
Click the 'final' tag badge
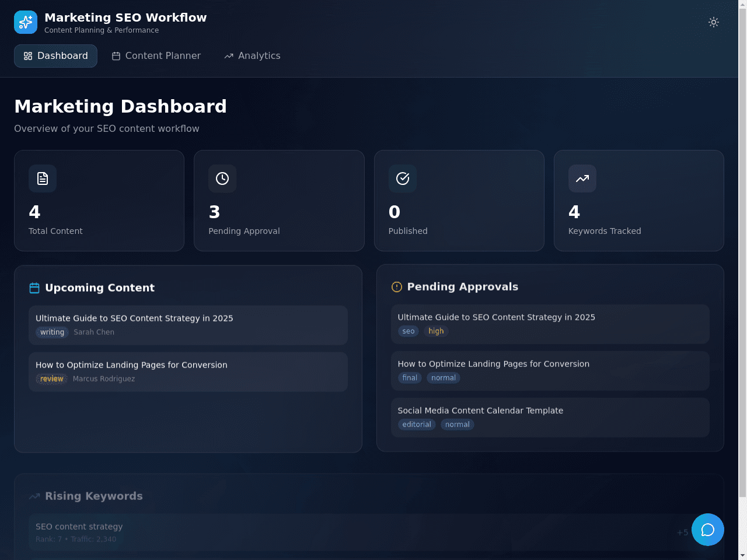410,378
